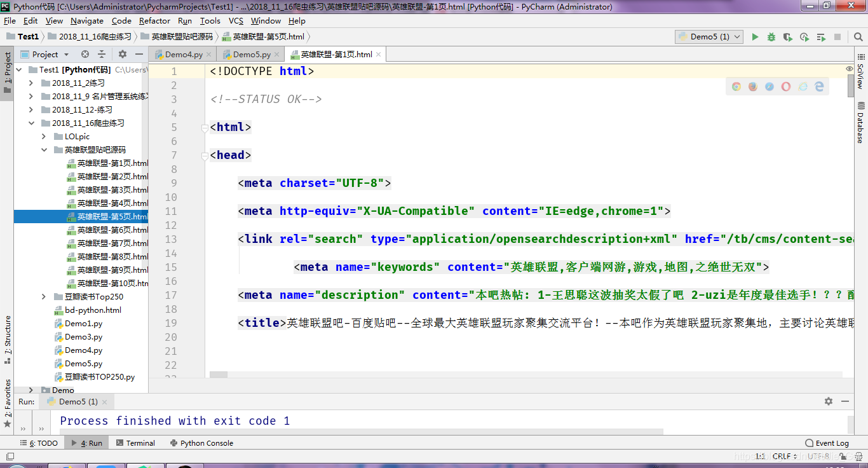The image size is (868, 468).
Task: Run Demo5 with coverage shield icon
Action: tap(788, 37)
